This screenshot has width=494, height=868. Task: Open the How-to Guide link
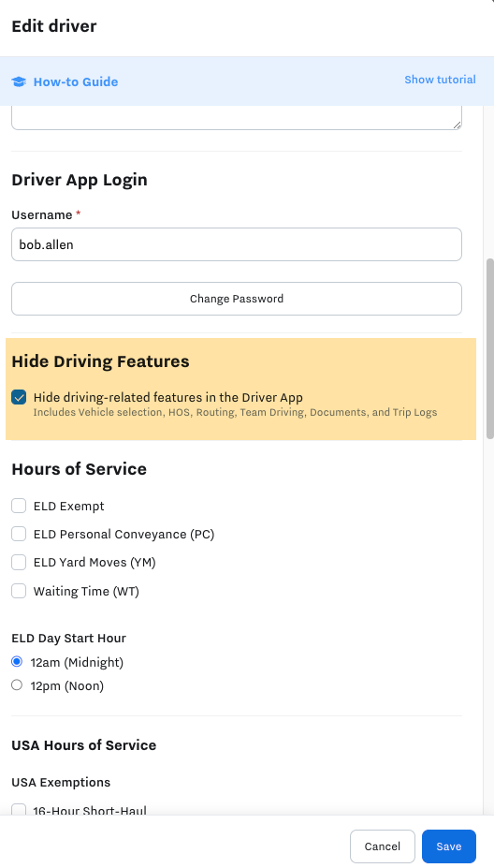[x=76, y=81]
